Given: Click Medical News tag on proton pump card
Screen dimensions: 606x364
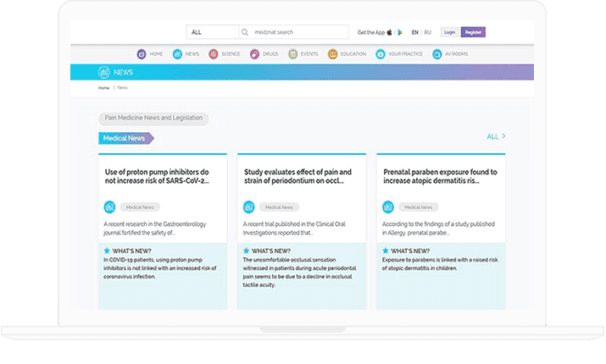Looking at the screenshot, I should pos(140,207).
